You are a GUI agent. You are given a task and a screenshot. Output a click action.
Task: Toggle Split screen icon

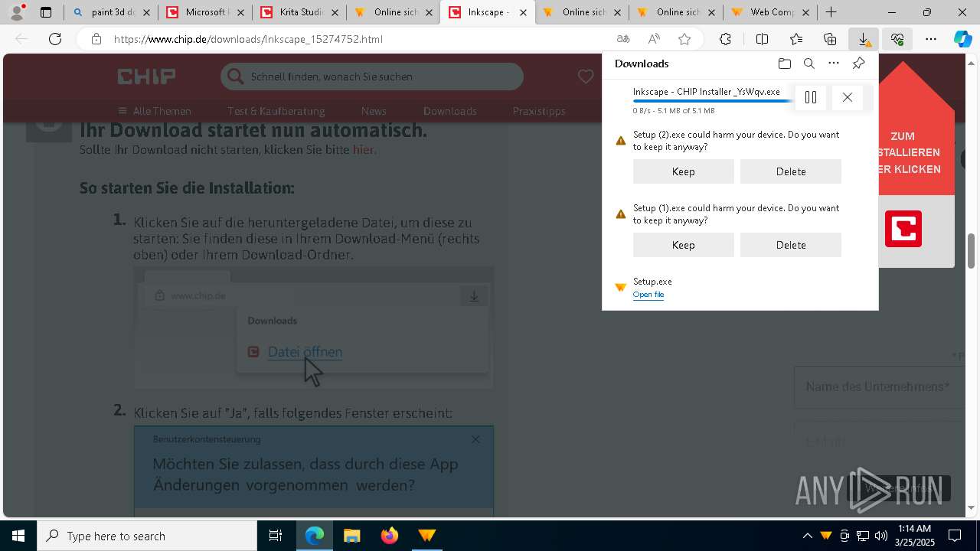pos(762,39)
